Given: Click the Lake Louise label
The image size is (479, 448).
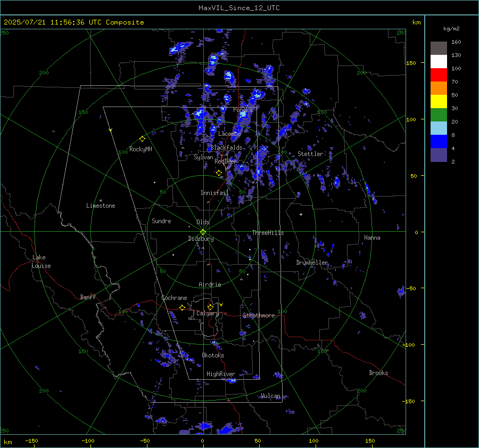Looking at the screenshot, I should coord(41,262).
